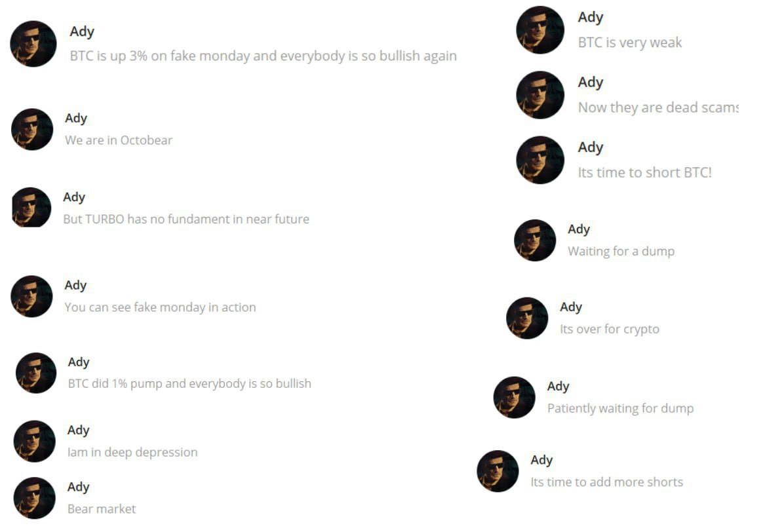765x532 pixels.
Task: Click avatar beside 'Bear market' message
Action: coord(35,498)
